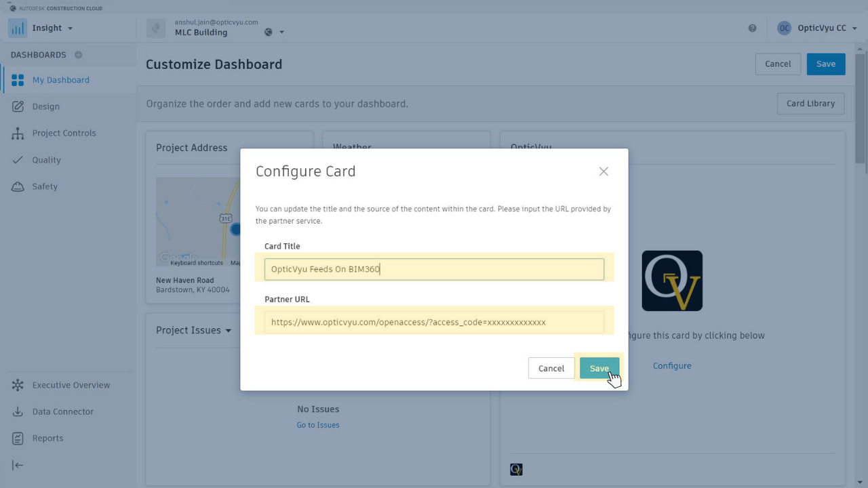This screenshot has height=488, width=868.
Task: Click the Project Address card title
Action: point(192,148)
